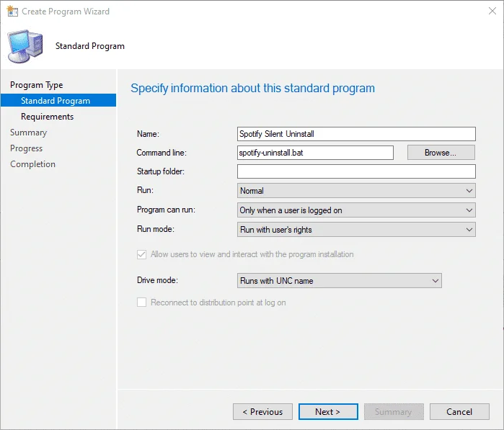Click the Run mode: label
Viewport: 504px width, 430px height.
(x=155, y=229)
